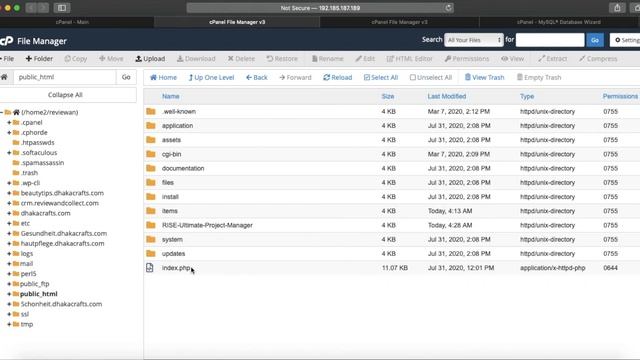Image resolution: width=640 pixels, height=360 pixels.
Task: Sort the list by Size column
Action: 388,96
